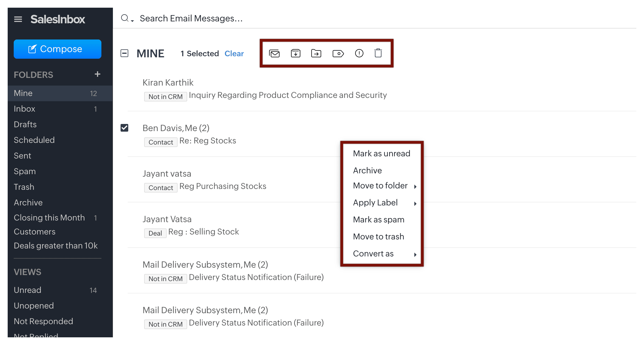Viewport: 644px width, 345px height.
Task: Open the Closing this Month folder
Action: click(x=49, y=217)
